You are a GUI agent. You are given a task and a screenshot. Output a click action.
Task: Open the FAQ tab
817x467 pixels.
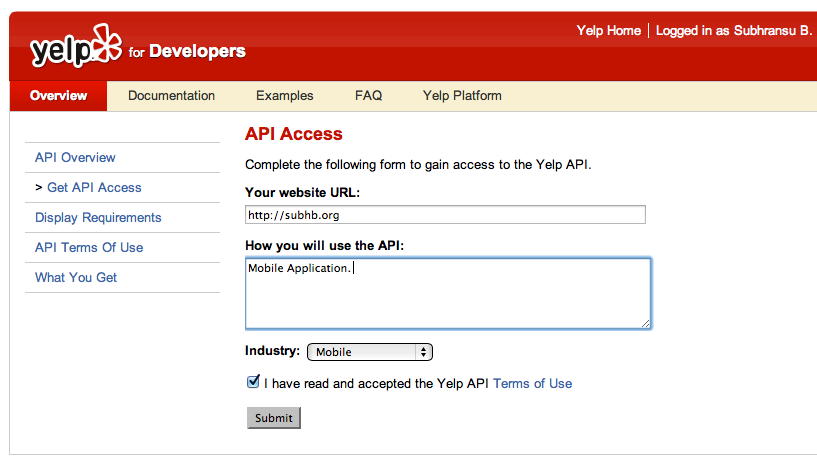coord(368,95)
